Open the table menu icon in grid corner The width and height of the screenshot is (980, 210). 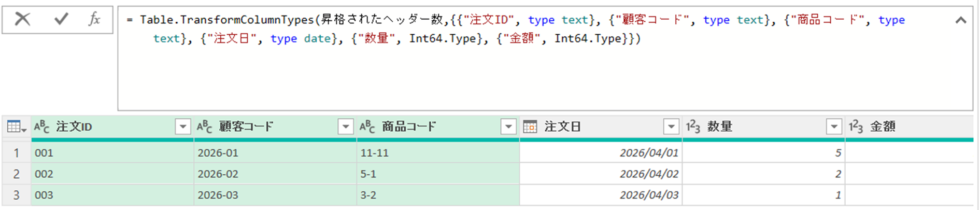(x=16, y=127)
